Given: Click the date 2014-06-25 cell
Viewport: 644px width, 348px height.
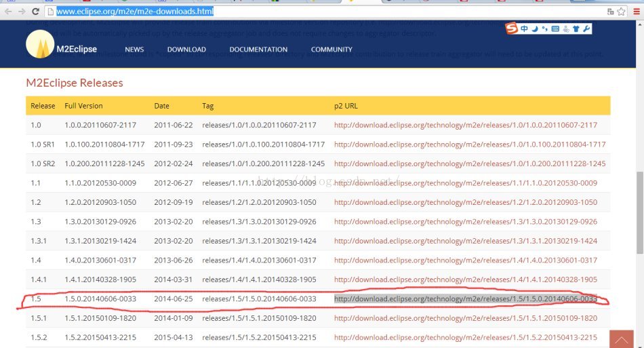Looking at the screenshot, I should click(174, 298).
